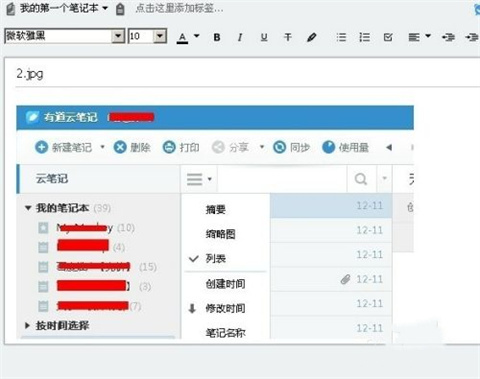Screen dimensions: 480x379
Task: Open the 新建笔记 dropdown arrow
Action: coord(102,147)
